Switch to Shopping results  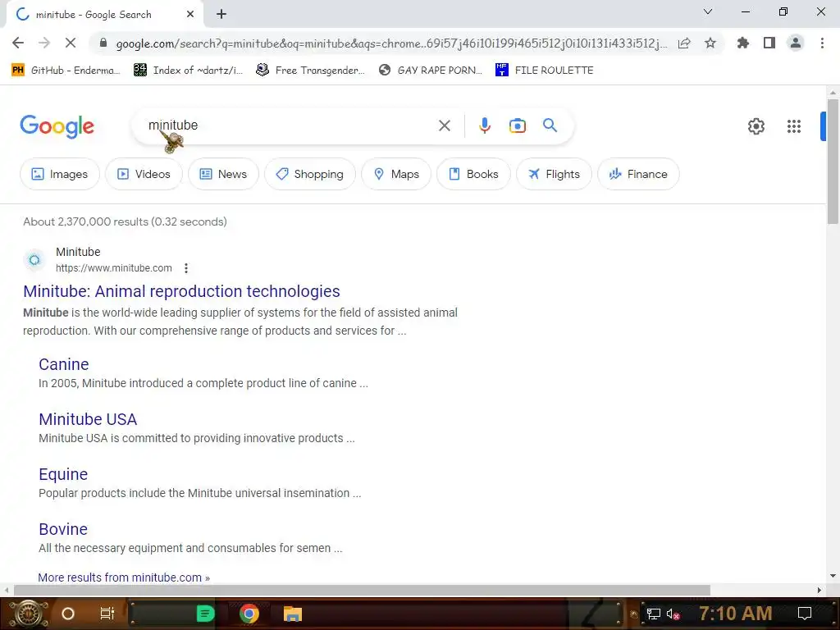click(309, 174)
